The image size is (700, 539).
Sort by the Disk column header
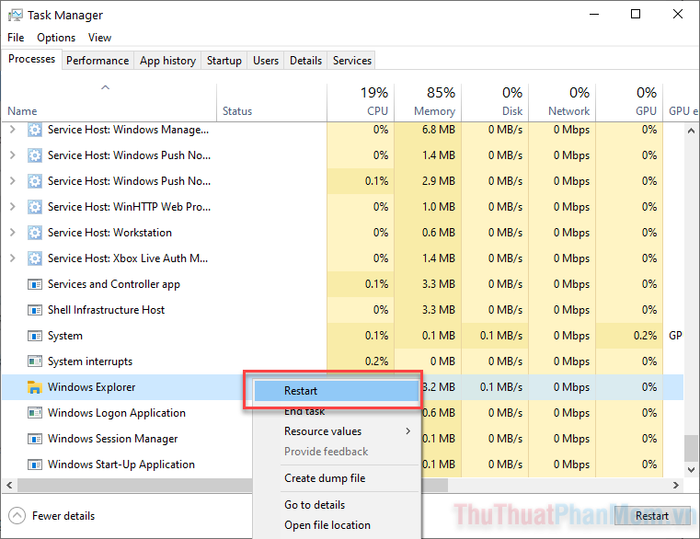495,103
